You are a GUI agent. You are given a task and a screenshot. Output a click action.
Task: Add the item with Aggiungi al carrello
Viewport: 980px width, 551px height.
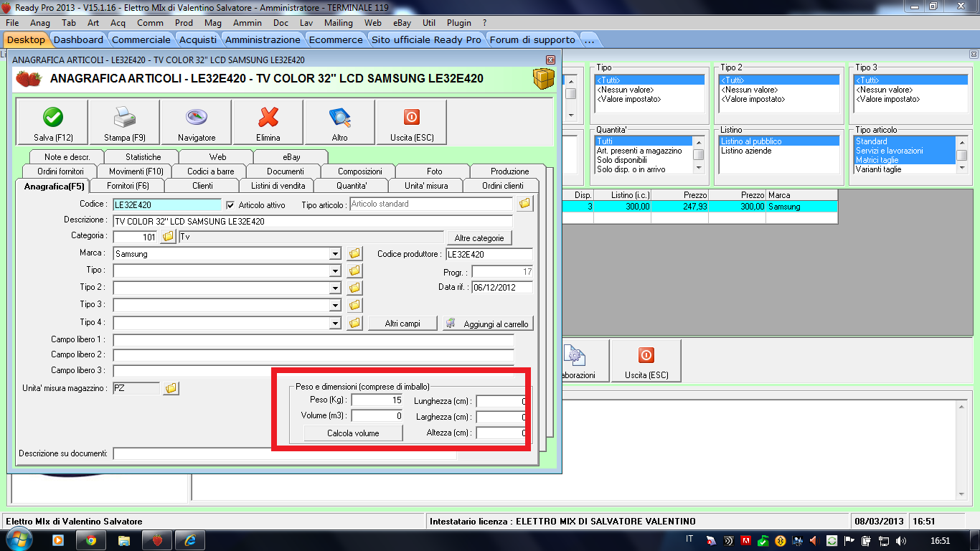click(x=488, y=324)
